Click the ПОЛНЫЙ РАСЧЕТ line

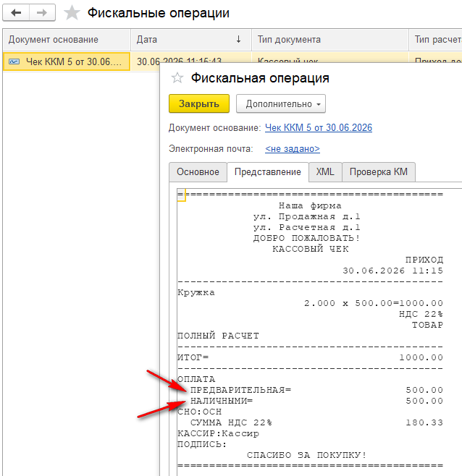click(x=218, y=336)
